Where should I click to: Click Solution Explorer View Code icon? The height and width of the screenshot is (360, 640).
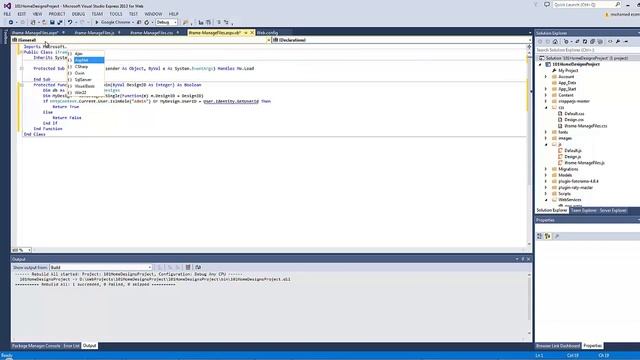point(610,42)
